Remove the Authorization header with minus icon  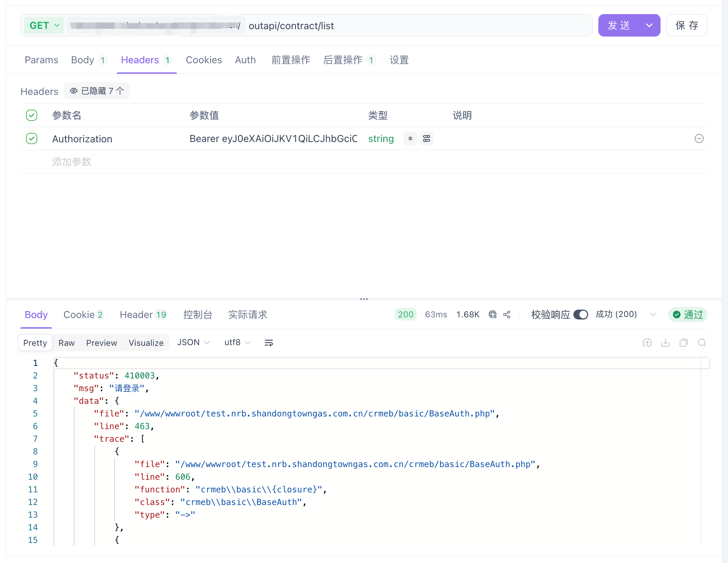(x=699, y=138)
